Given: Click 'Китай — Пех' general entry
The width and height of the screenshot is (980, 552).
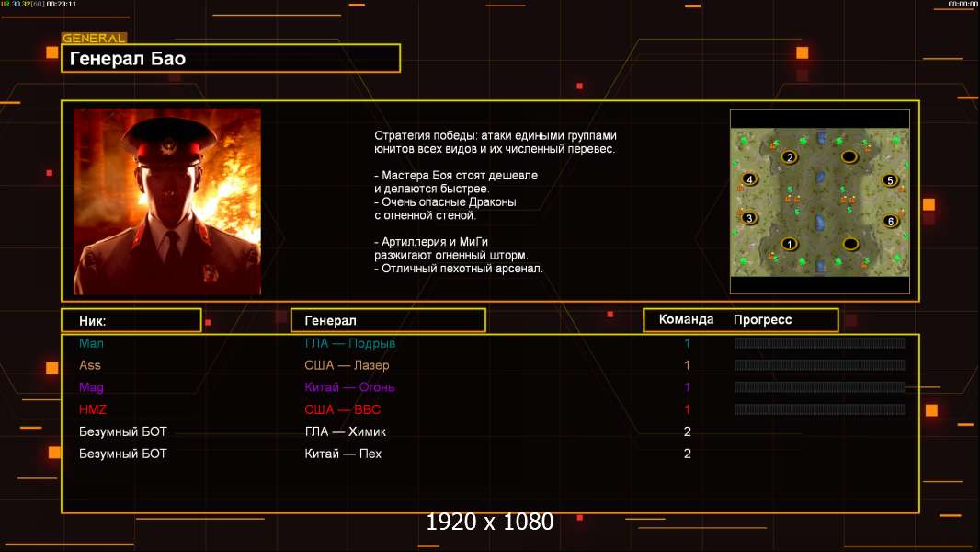Looking at the screenshot, I should (343, 454).
